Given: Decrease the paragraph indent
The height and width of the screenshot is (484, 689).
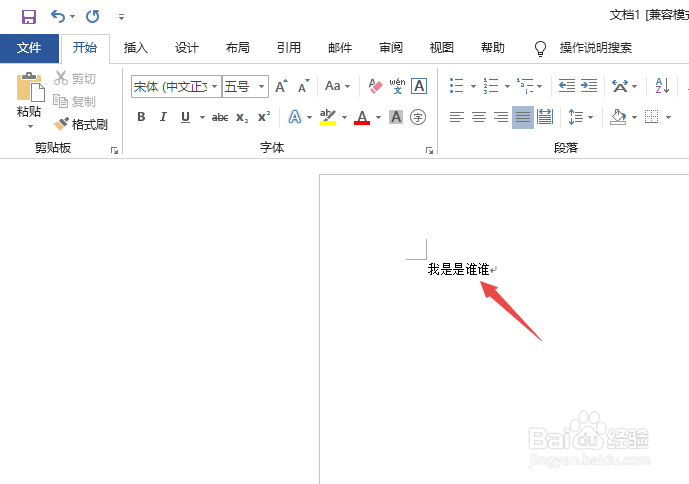Looking at the screenshot, I should pyautogui.click(x=567, y=86).
